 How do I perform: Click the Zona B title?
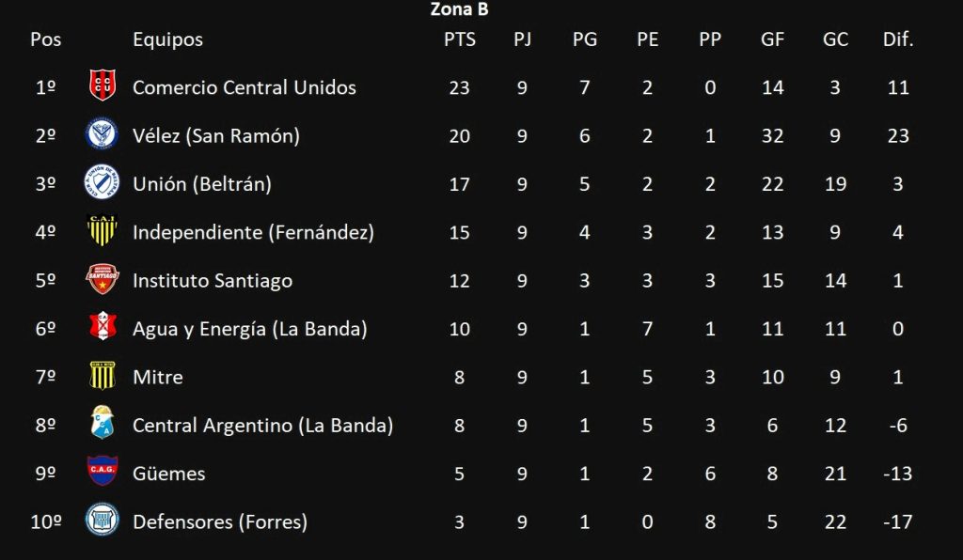click(459, 9)
